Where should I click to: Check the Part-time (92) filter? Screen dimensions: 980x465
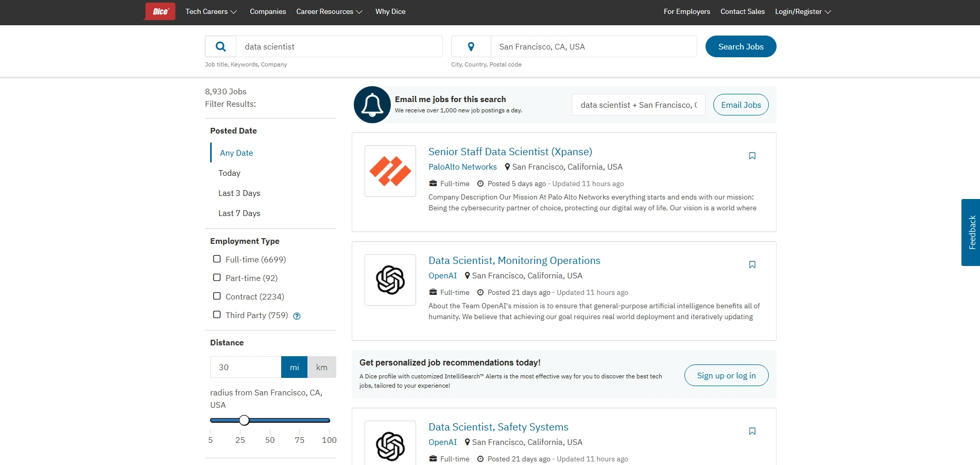click(217, 277)
